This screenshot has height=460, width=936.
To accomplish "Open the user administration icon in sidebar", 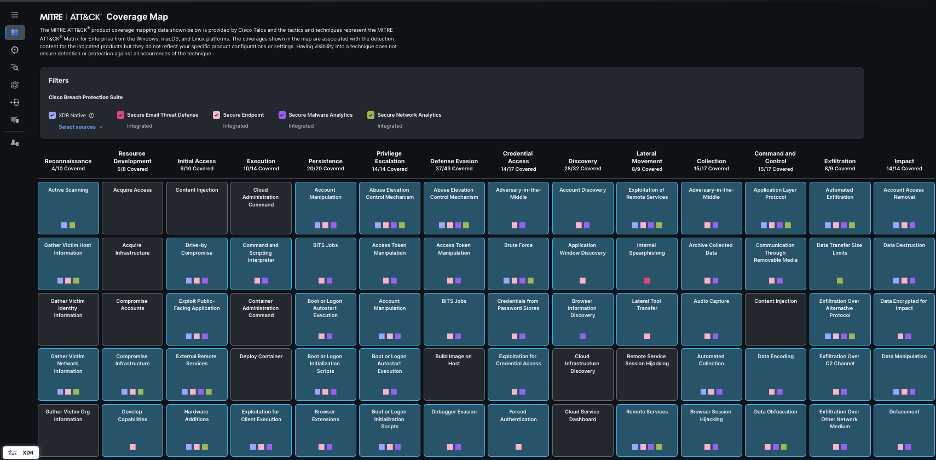I will 14,143.
